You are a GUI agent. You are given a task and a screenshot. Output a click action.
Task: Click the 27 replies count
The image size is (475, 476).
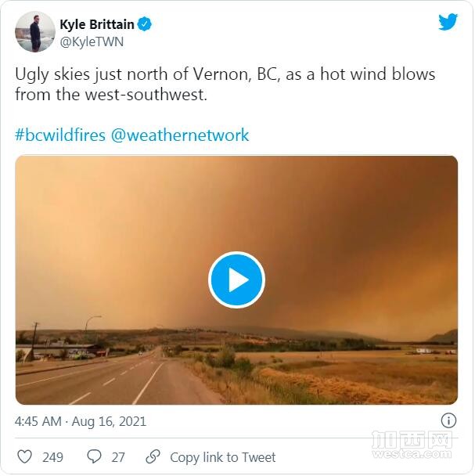tap(117, 457)
